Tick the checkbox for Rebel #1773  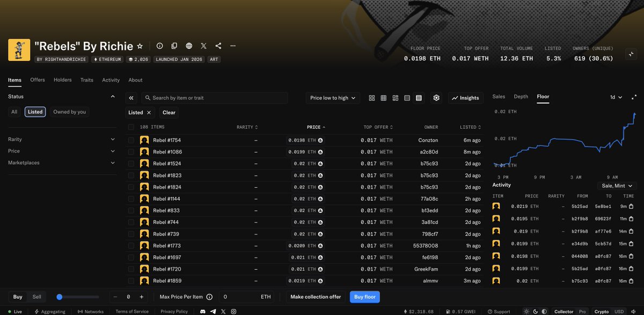pos(131,246)
